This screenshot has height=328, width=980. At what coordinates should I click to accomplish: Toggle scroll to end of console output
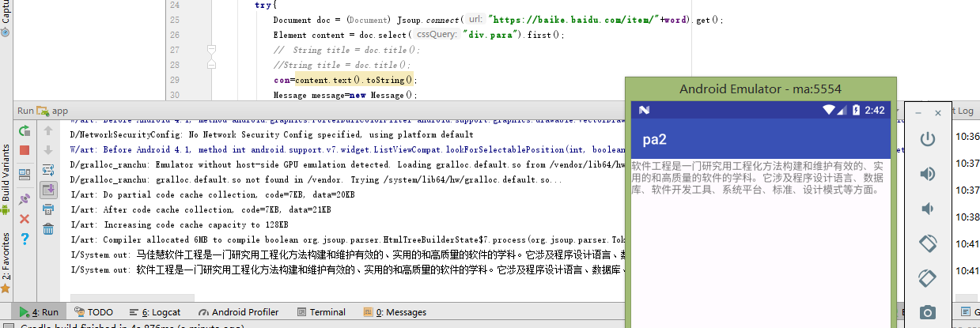pyautogui.click(x=47, y=190)
